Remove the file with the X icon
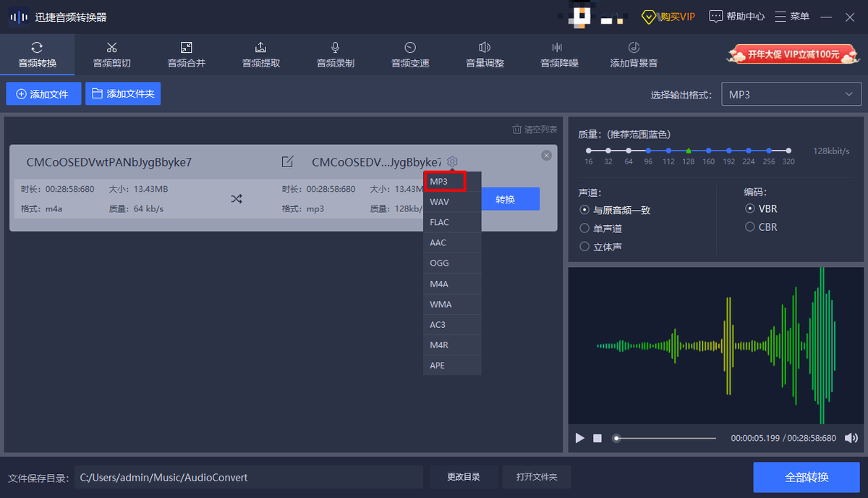This screenshot has width=868, height=498. 546,156
